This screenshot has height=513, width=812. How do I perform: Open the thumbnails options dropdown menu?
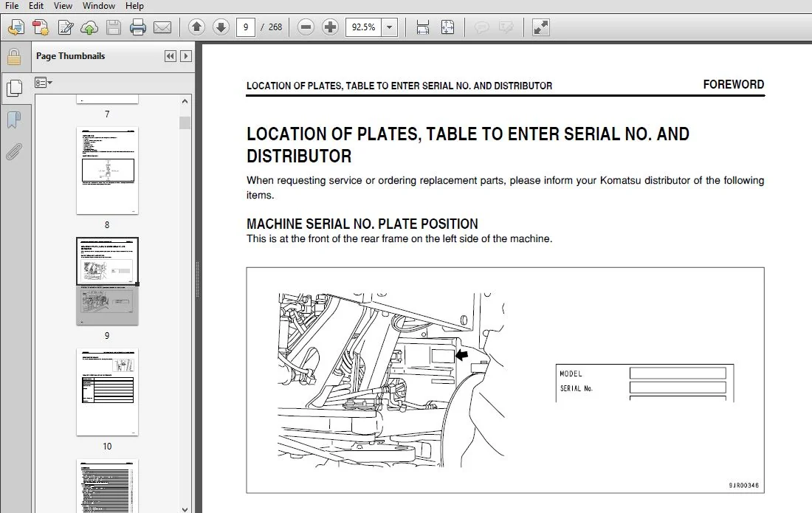pyautogui.click(x=44, y=83)
